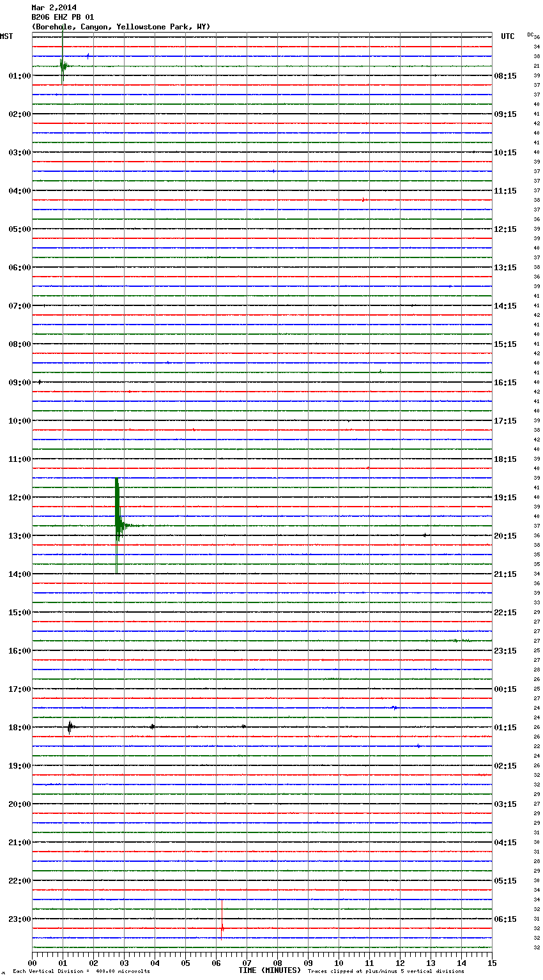Select the black event burst at 18:00, minute 1
The height and width of the screenshot is (980, 543).
point(70,726)
